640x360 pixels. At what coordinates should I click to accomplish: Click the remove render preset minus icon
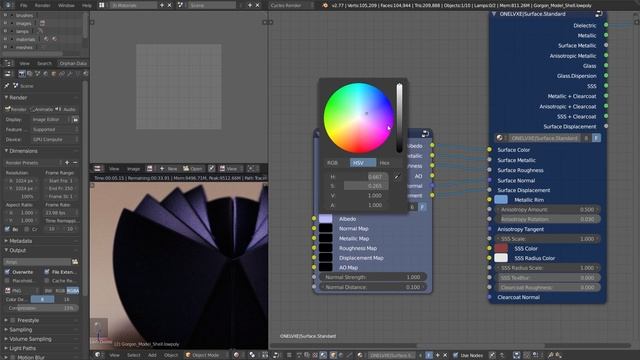(75, 162)
